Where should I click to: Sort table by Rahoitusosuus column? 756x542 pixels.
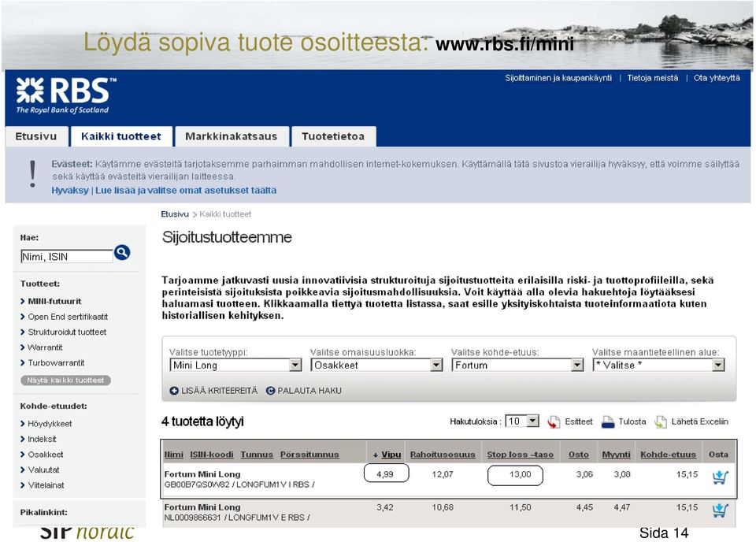pyautogui.click(x=443, y=455)
